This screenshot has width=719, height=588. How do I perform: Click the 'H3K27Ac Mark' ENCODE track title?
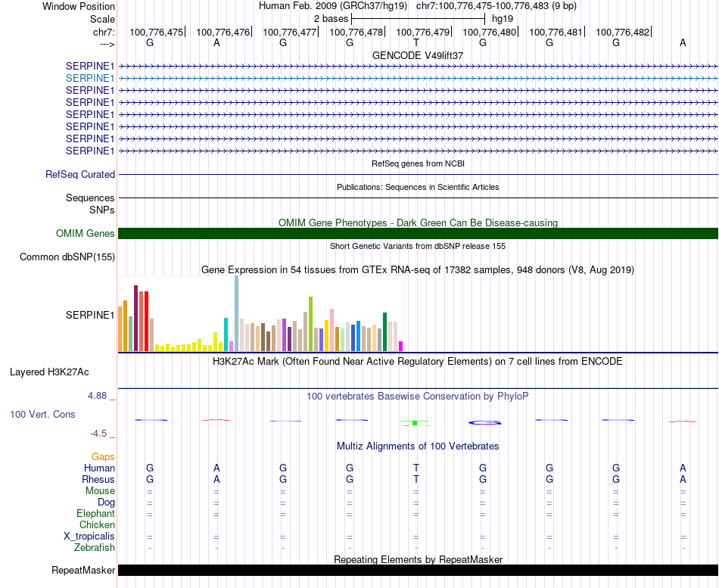pyautogui.click(x=418, y=362)
